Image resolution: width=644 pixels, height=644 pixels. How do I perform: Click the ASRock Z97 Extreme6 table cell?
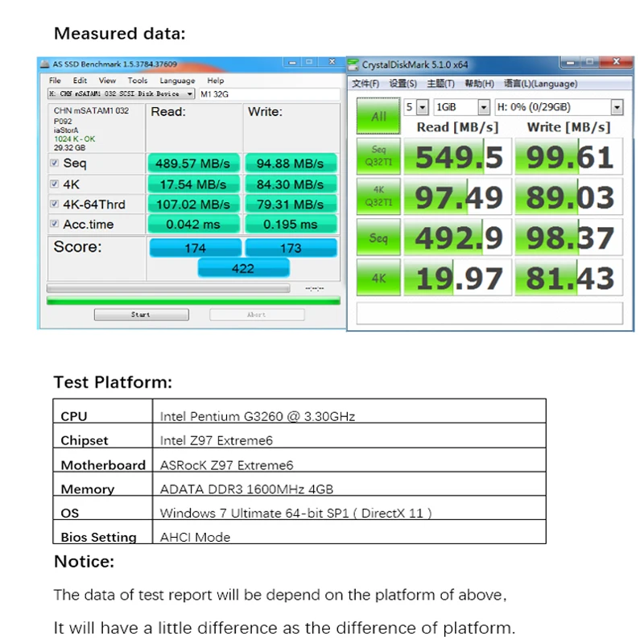pyautogui.click(x=349, y=460)
